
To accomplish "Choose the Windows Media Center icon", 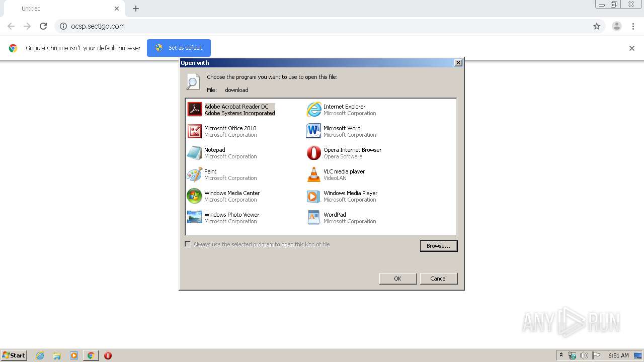I will 194,196.
